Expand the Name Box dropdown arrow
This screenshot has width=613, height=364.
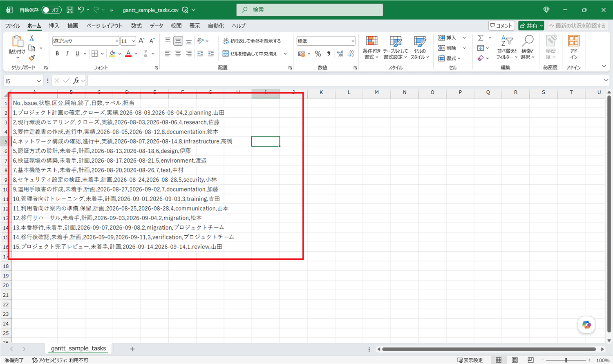(39, 81)
